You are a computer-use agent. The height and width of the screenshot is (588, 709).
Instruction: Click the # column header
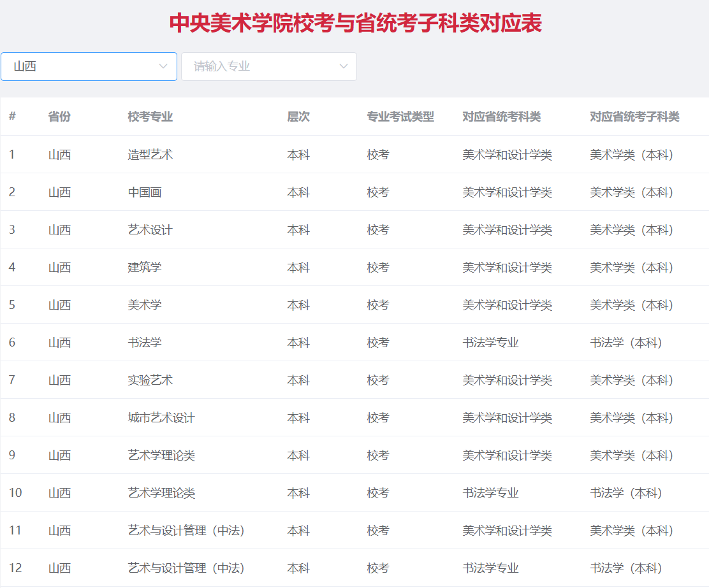(12, 117)
